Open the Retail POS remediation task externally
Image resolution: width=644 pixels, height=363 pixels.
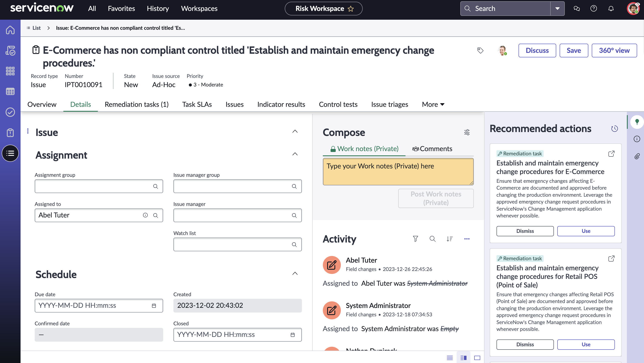point(611,259)
